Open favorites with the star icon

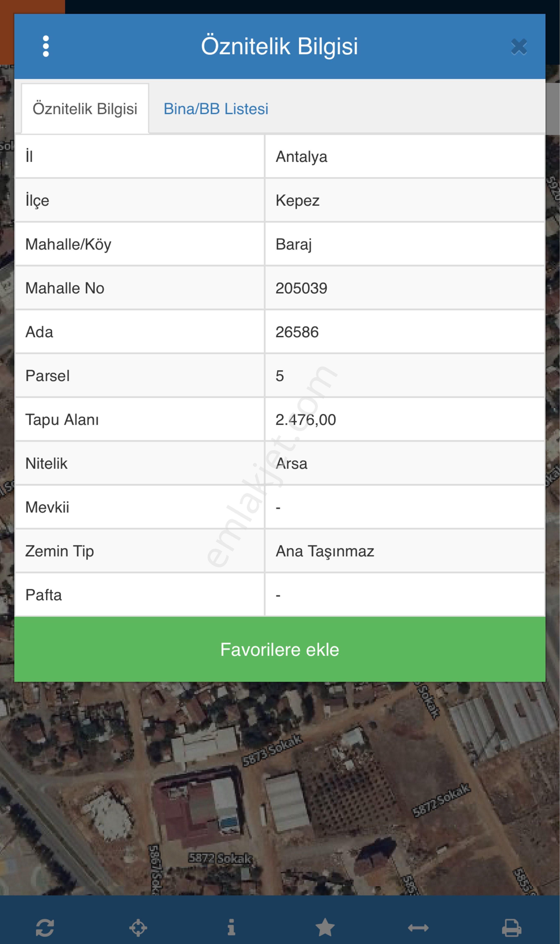325,927
